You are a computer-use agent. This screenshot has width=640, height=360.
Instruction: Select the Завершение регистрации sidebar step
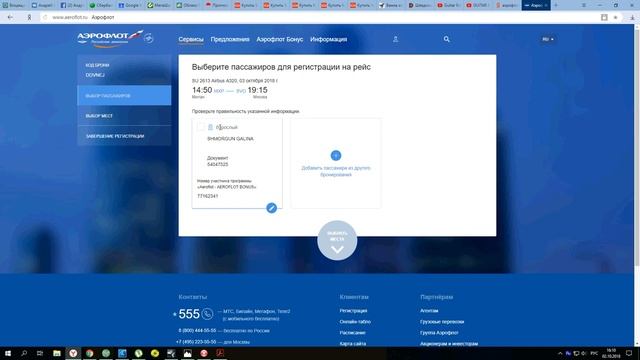click(x=124, y=136)
